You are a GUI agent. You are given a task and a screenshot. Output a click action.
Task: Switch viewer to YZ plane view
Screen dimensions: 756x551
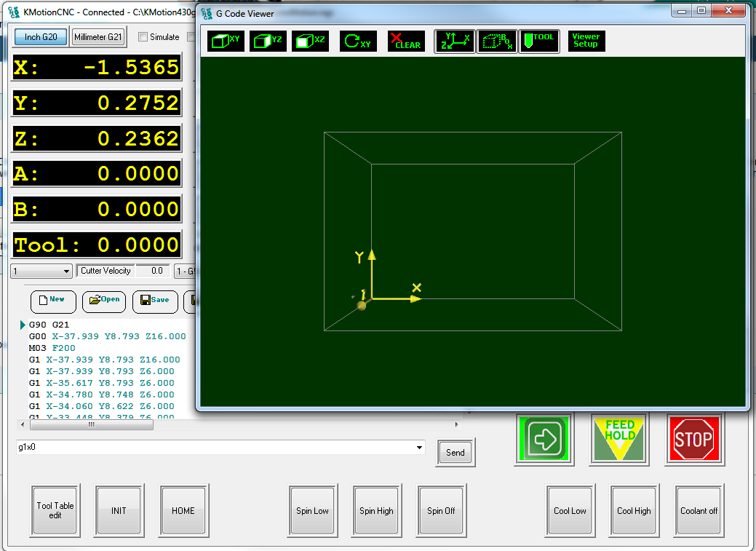[x=268, y=41]
